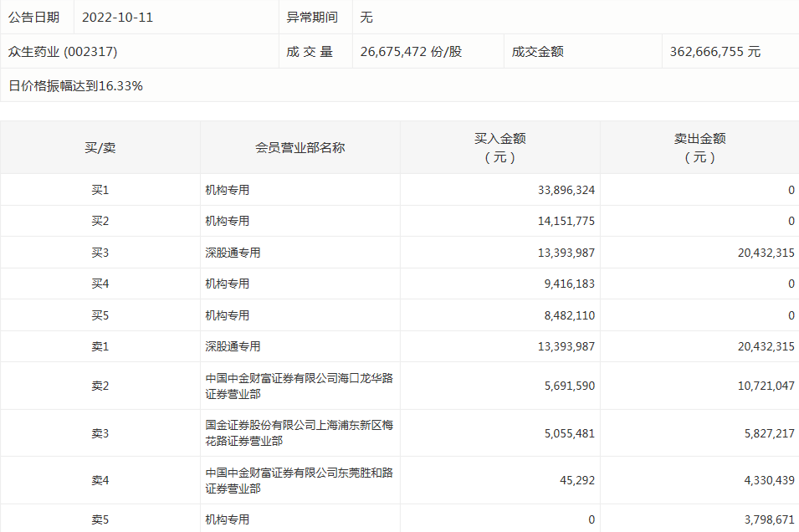Open 国金证券上海浦东新区梅花路证券营业部 entry

(299, 432)
